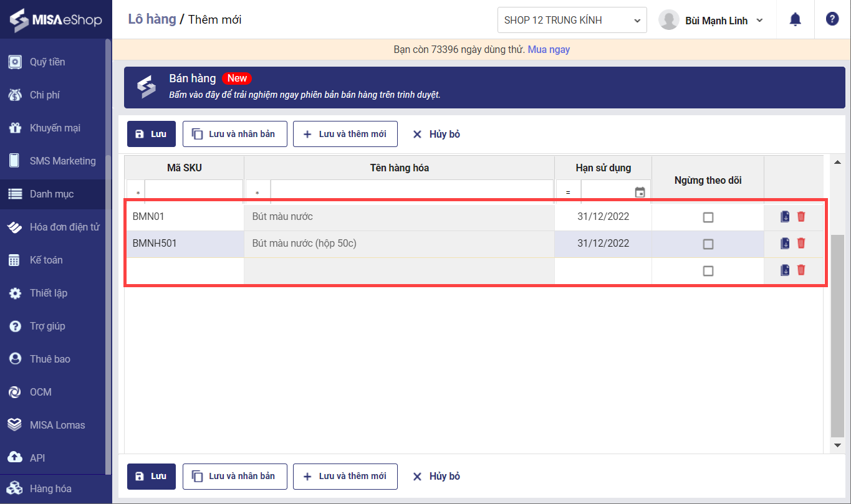Click the Tên hàng hóa column header

[x=399, y=168]
